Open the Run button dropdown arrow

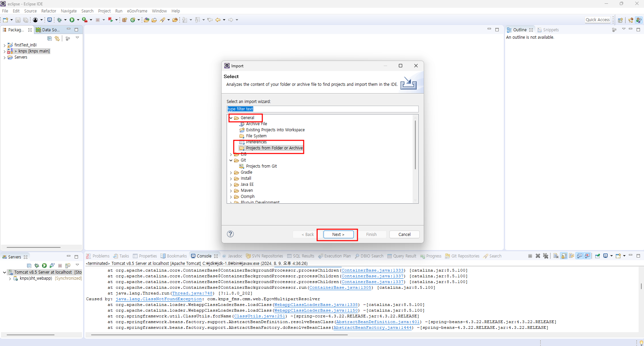tap(78, 20)
